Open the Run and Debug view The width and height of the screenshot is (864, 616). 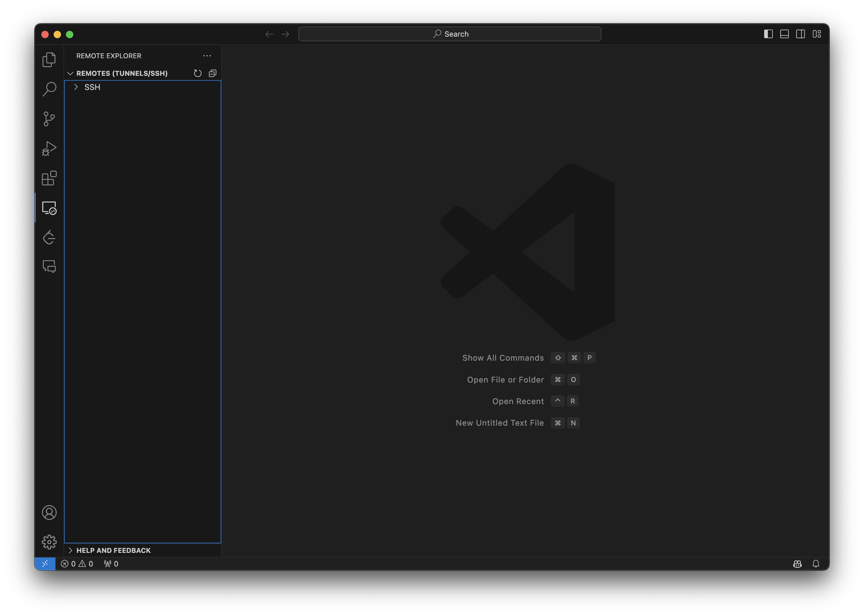[49, 148]
